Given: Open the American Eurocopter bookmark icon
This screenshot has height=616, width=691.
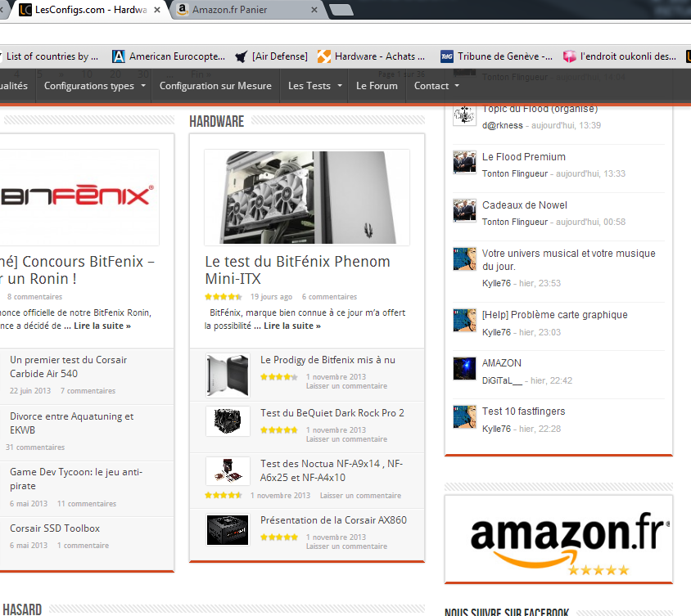Looking at the screenshot, I should pos(118,56).
